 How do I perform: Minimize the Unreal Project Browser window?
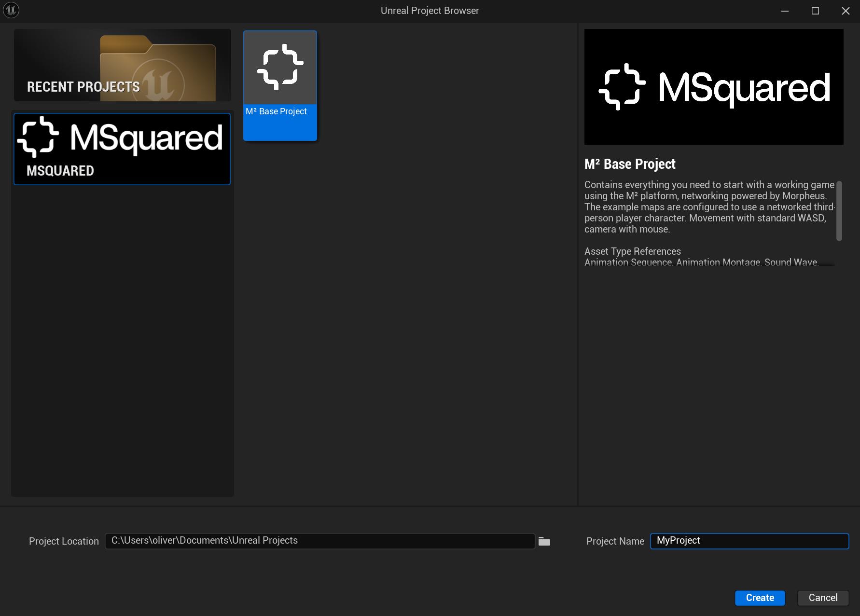pos(785,11)
